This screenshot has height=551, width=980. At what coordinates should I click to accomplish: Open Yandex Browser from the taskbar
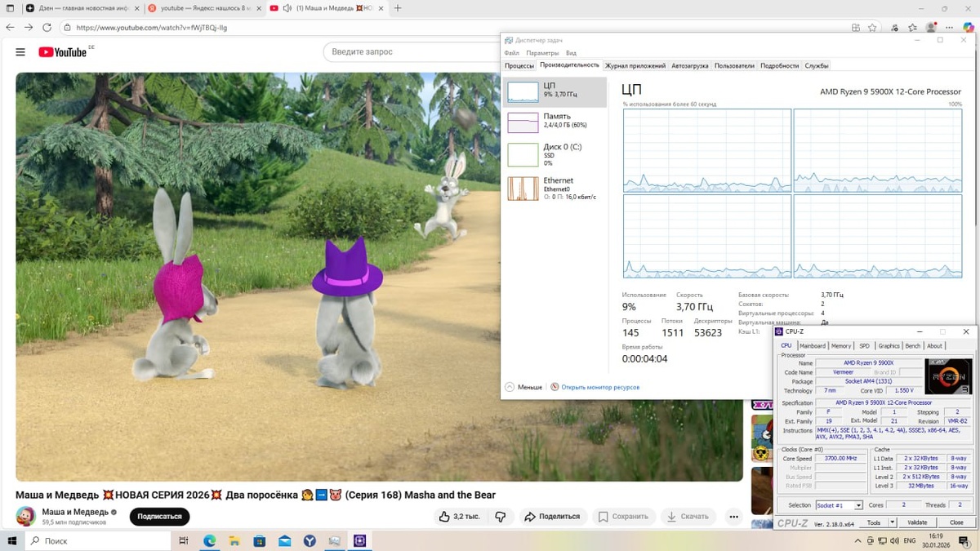point(310,540)
